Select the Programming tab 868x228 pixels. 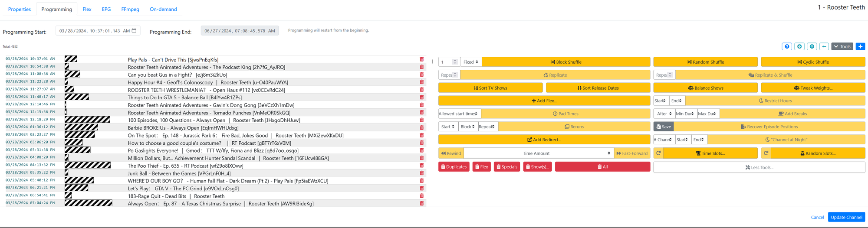coord(56,9)
